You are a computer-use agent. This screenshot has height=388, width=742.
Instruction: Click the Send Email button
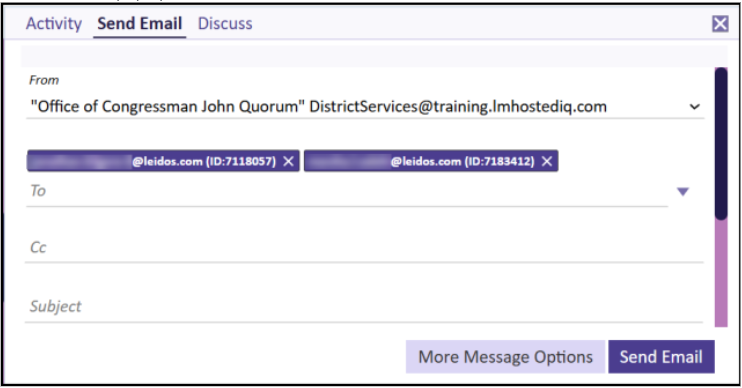pos(661,356)
